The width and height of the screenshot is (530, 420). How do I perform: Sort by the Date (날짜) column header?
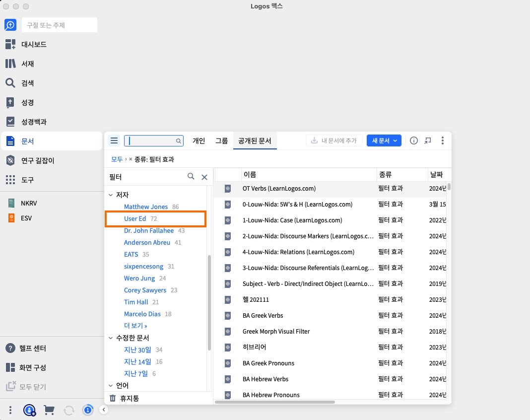tap(439, 174)
